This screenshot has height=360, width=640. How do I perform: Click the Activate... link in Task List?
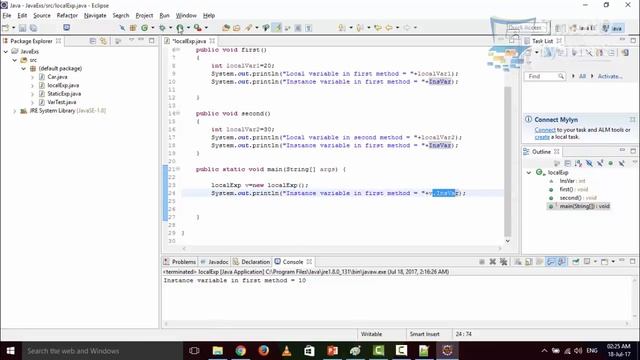(610, 76)
